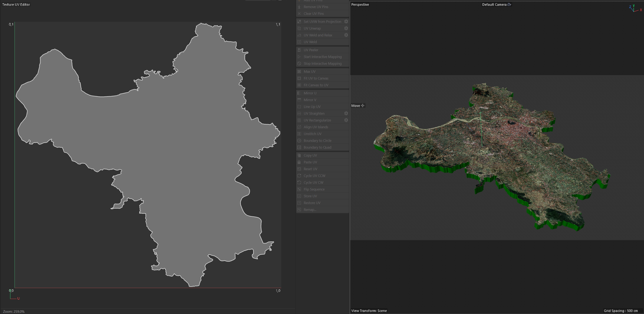The height and width of the screenshot is (314, 644).
Task: Click the Cycle UV CCW icon
Action: coord(299,176)
